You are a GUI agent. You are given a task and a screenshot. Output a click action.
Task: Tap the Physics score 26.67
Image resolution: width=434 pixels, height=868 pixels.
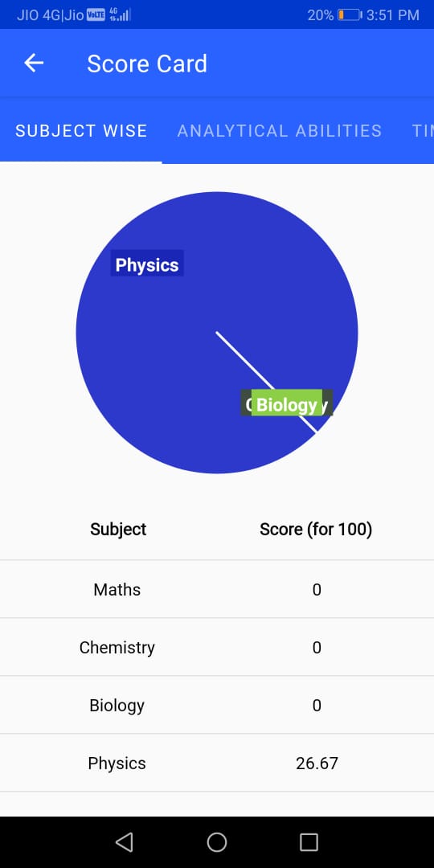point(317,764)
